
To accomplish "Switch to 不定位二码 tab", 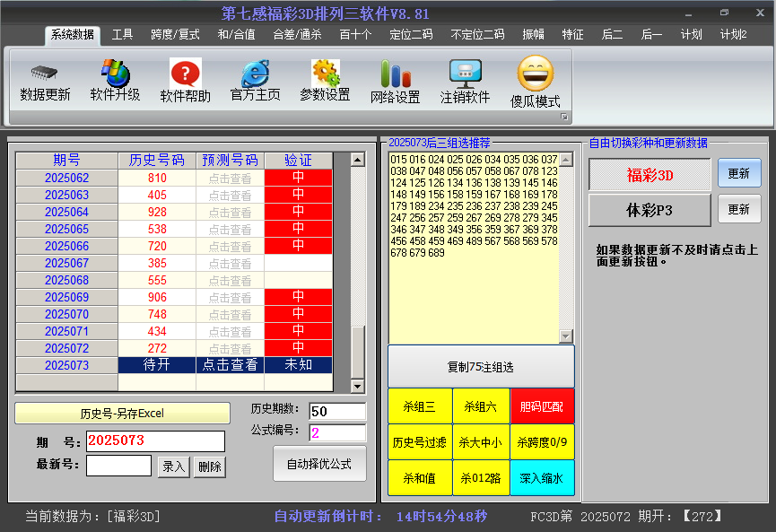I will click(477, 35).
